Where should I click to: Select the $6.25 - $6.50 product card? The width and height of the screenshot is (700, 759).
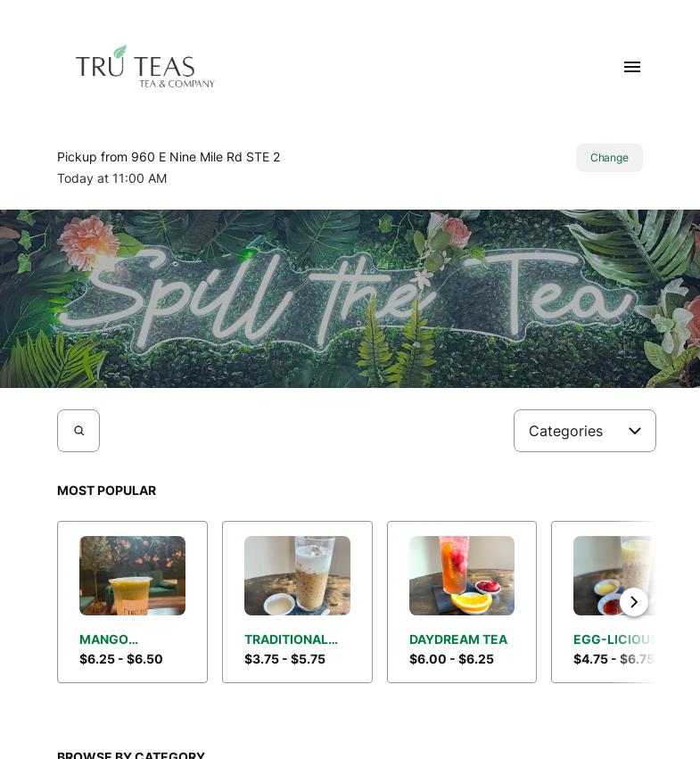[132, 602]
